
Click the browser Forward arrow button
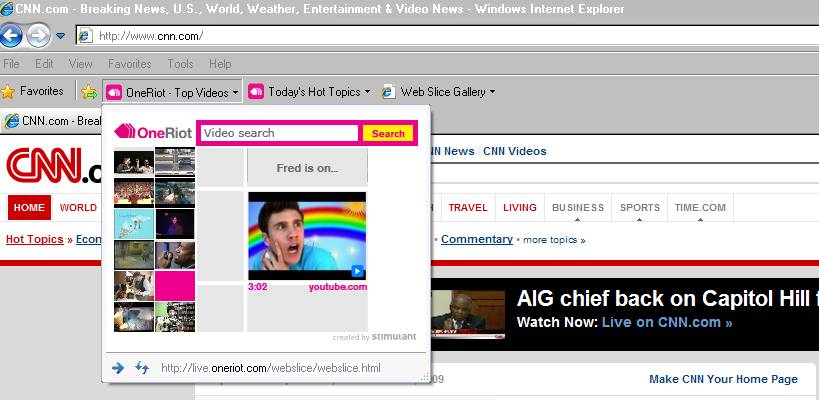pos(39,36)
